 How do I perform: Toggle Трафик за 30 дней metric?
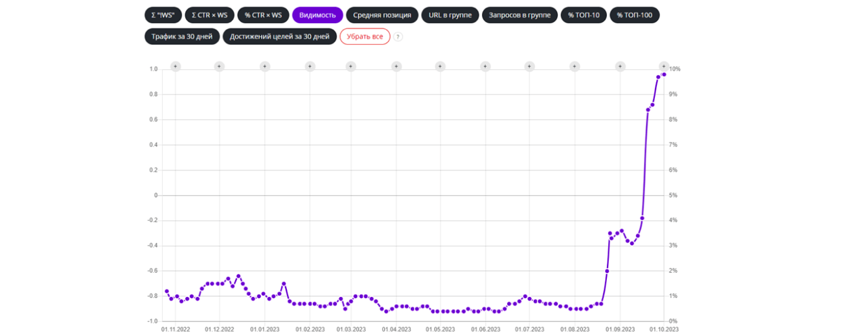[182, 36]
